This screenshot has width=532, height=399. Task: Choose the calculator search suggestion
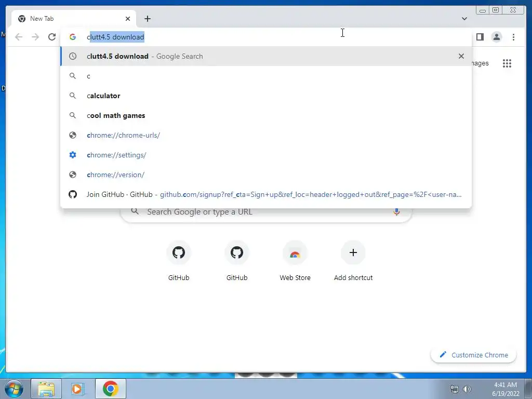[265, 96]
